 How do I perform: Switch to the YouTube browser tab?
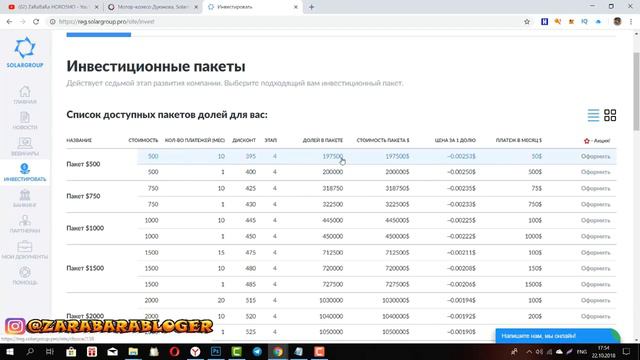[x=52, y=7]
